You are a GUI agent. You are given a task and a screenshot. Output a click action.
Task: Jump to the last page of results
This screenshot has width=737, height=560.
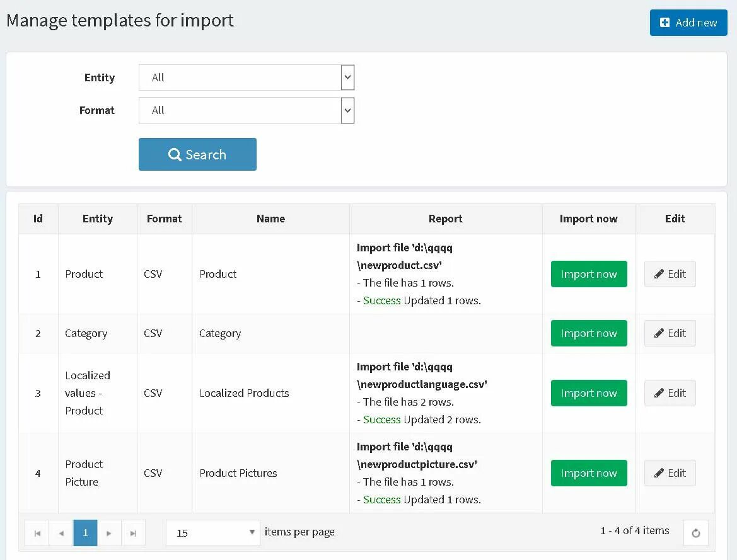click(133, 533)
